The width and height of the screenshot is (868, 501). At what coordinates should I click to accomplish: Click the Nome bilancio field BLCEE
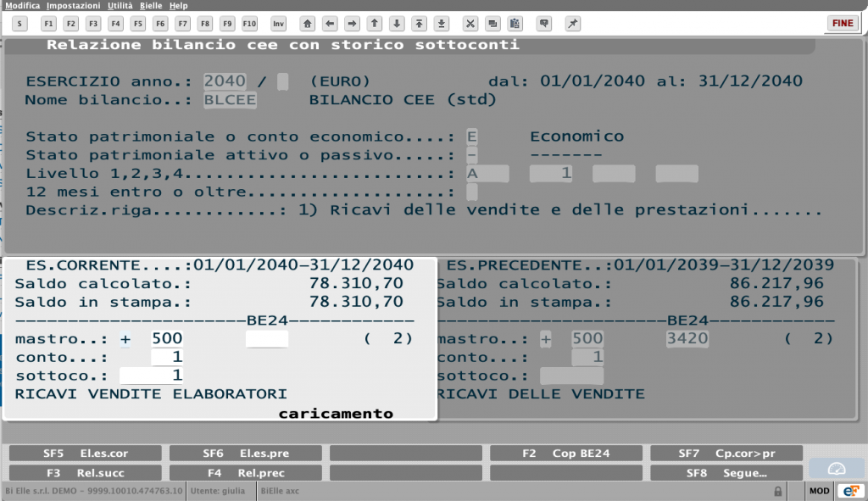click(x=230, y=100)
